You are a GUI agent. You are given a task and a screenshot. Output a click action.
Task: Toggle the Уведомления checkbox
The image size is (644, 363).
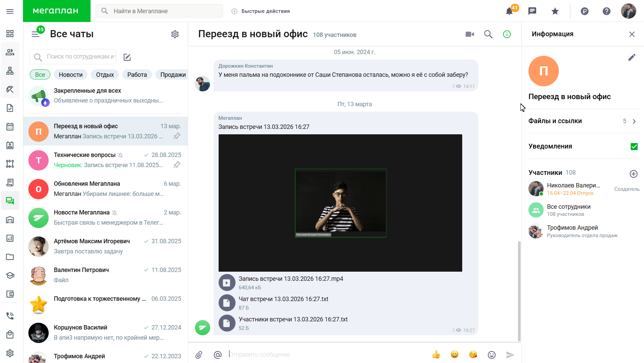(x=634, y=146)
